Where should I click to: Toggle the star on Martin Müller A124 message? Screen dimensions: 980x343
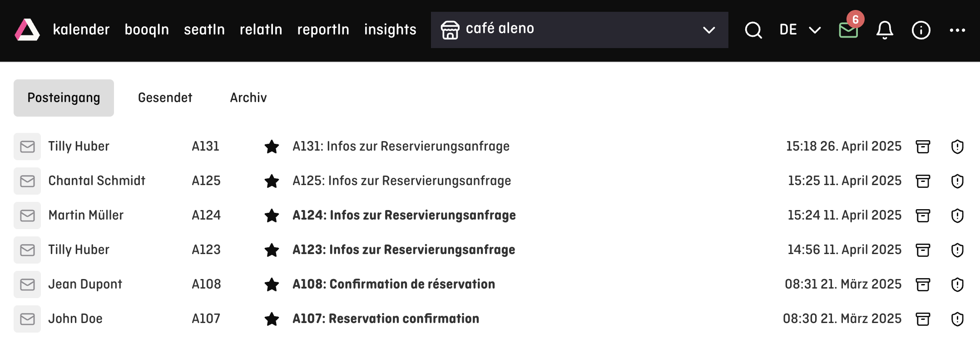pyautogui.click(x=272, y=216)
